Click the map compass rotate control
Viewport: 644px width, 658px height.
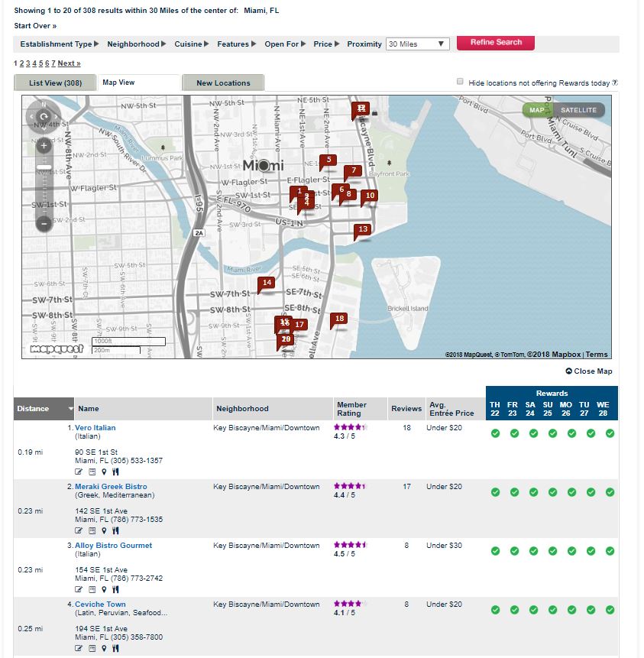click(44, 116)
